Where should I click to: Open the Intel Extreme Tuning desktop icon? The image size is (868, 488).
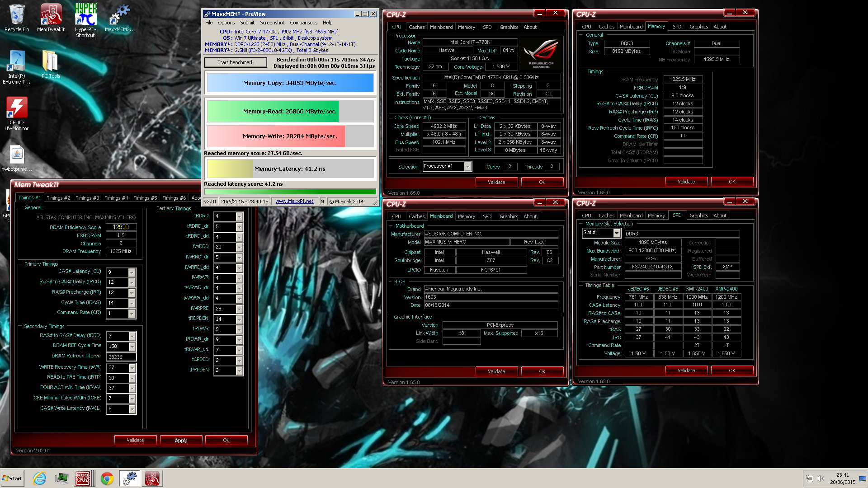tap(17, 67)
